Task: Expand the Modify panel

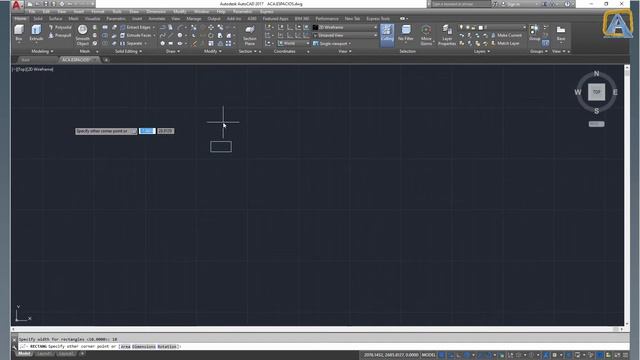Action: point(213,51)
